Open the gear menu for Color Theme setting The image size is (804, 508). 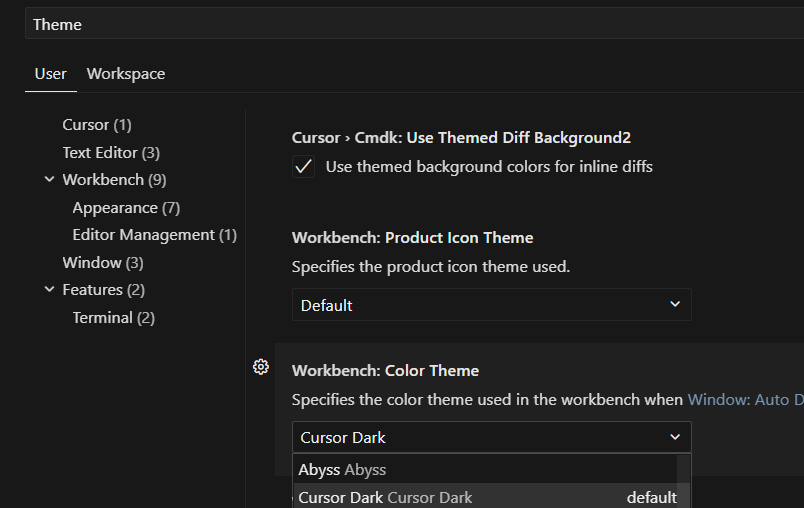click(260, 367)
